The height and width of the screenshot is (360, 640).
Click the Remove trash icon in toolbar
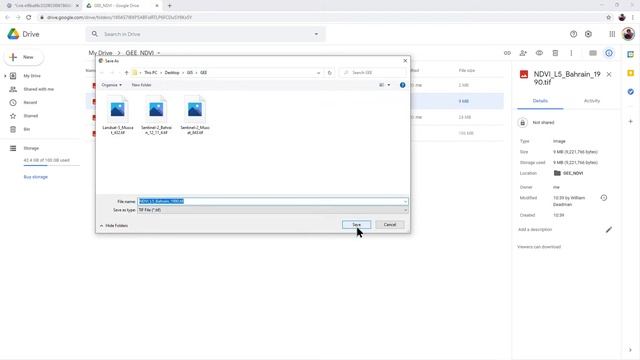(555, 53)
